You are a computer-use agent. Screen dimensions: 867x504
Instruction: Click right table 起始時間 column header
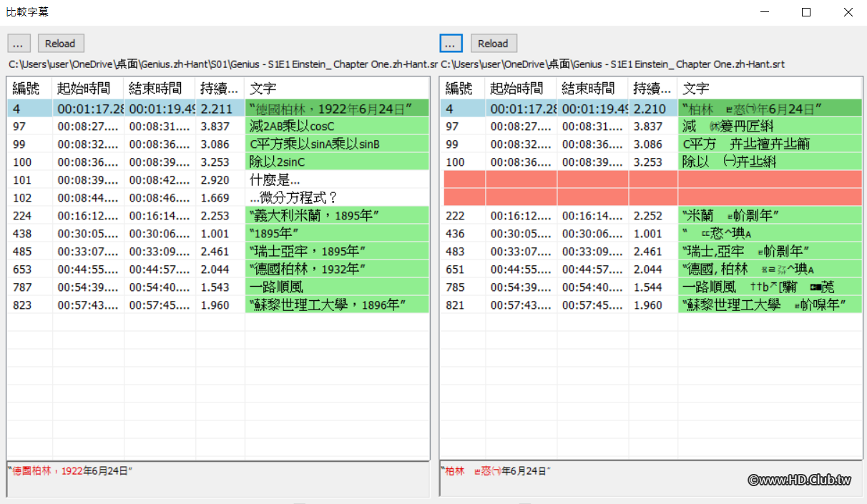(x=521, y=89)
